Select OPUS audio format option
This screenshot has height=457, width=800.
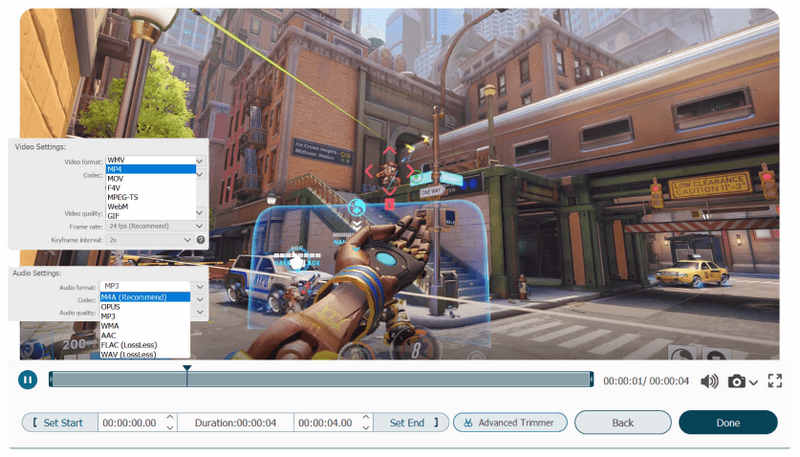click(111, 306)
